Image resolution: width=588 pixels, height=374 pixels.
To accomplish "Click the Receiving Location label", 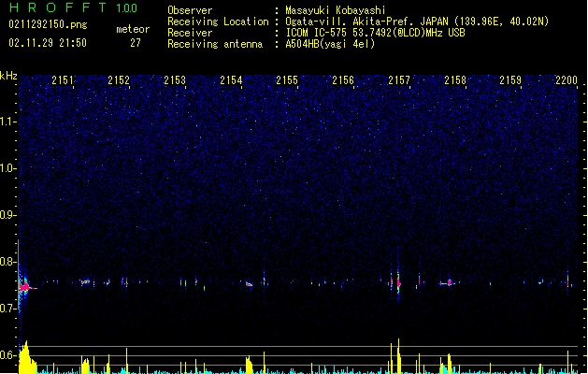I will [x=218, y=22].
